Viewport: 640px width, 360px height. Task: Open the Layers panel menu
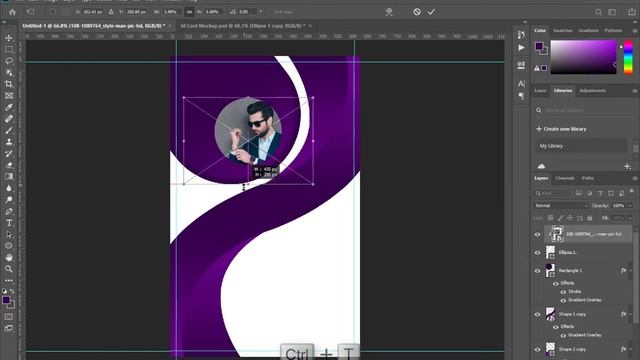pyautogui.click(x=635, y=178)
